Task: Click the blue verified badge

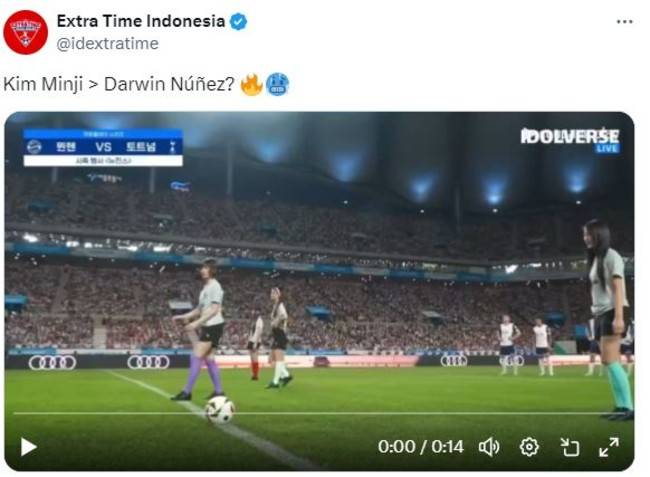Action: pyautogui.click(x=239, y=22)
